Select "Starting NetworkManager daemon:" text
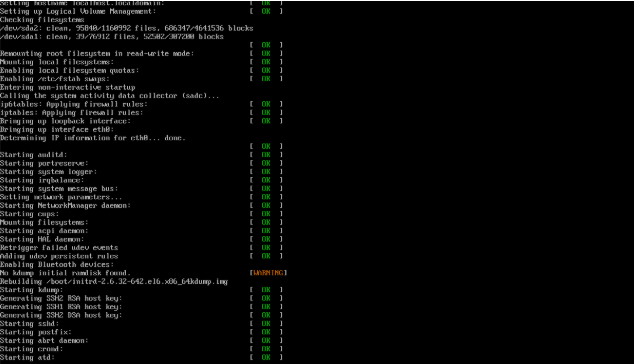Viewport: 634px width, 364px height. [66, 206]
